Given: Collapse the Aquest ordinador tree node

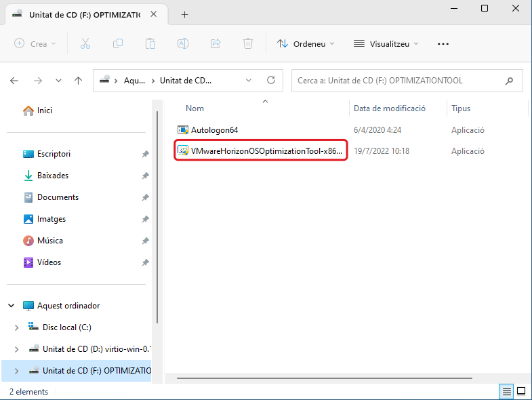Looking at the screenshot, I should [x=12, y=306].
